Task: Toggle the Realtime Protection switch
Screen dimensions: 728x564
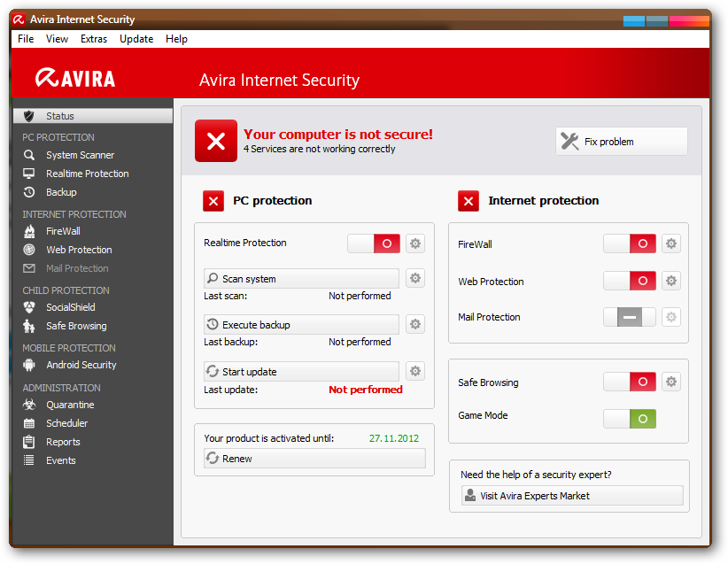Action: point(374,243)
